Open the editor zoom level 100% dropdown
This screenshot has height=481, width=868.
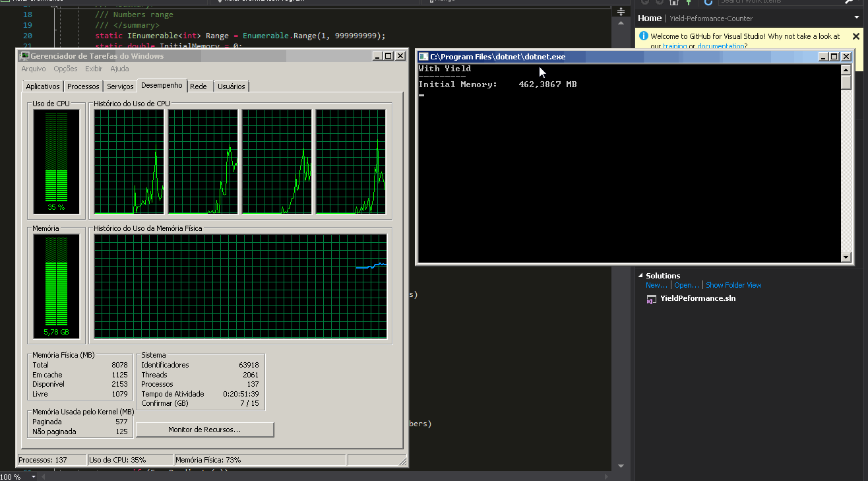coord(34,476)
